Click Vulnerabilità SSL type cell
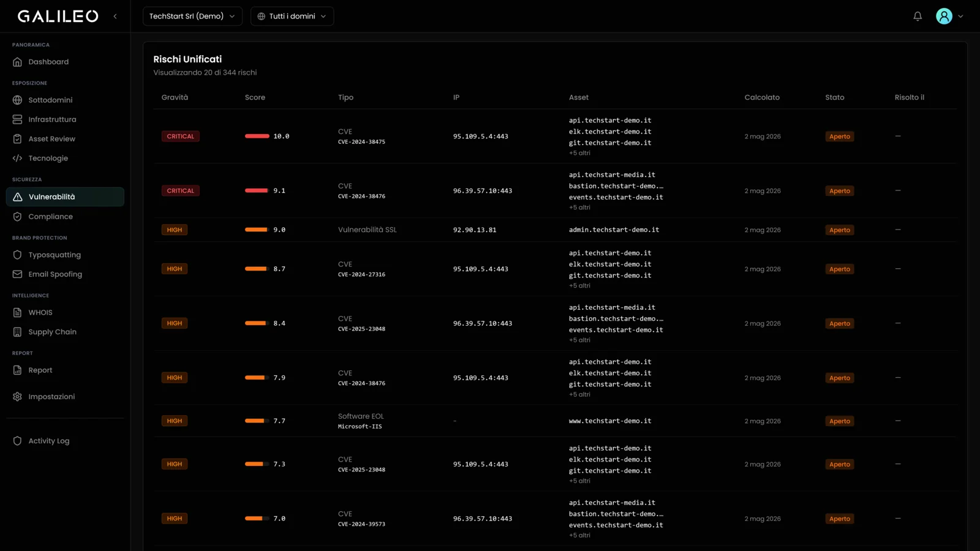Screen dimensions: 980x551 [x=367, y=230]
